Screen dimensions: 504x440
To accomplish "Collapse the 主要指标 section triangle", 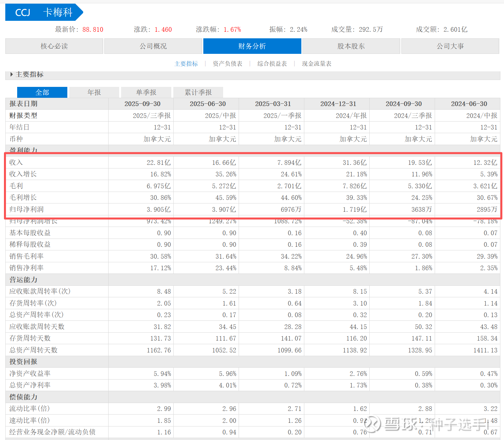I will pos(12,74).
